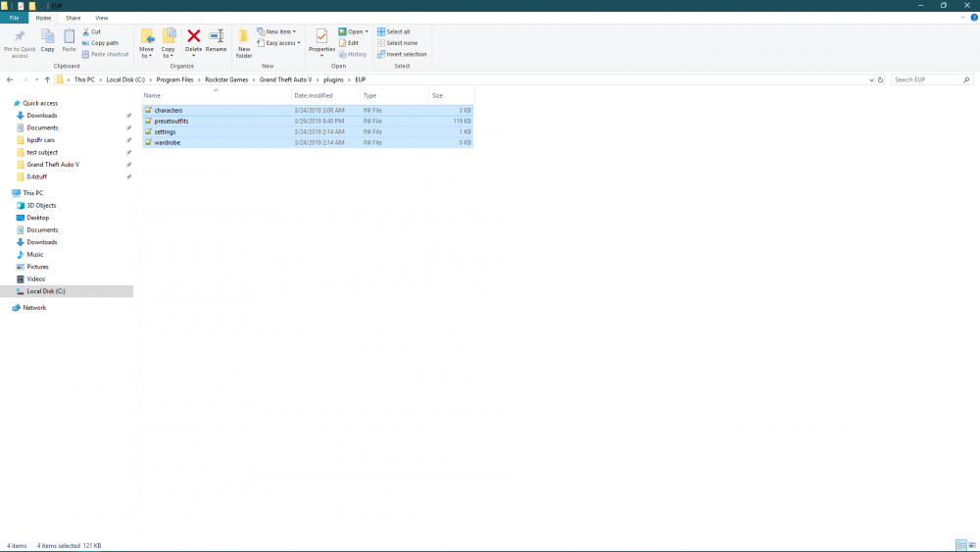Click the Properties icon in ribbon
The height and width of the screenshot is (552, 980).
321,39
